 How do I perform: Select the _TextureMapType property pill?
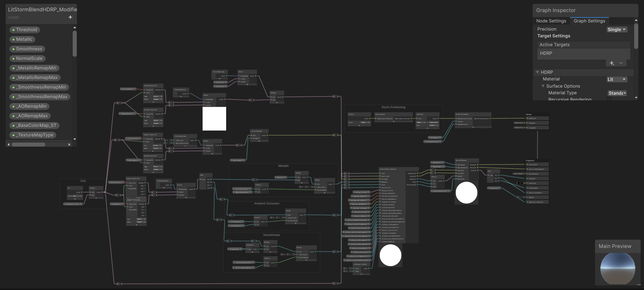(x=33, y=135)
